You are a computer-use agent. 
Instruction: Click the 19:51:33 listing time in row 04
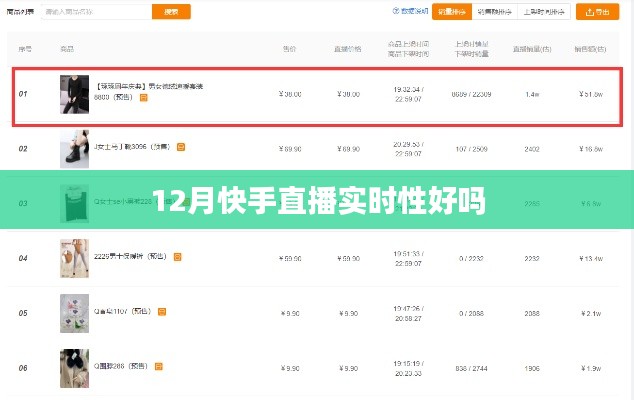click(408, 254)
